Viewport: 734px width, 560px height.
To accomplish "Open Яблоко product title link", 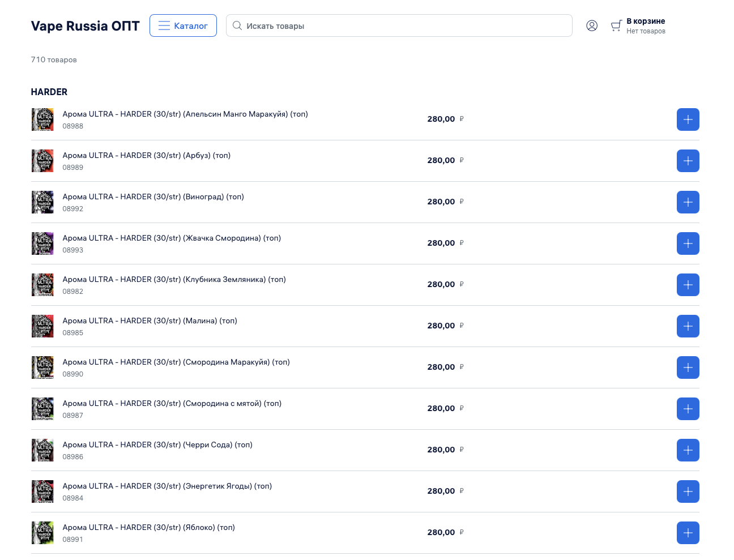I will [x=149, y=528].
